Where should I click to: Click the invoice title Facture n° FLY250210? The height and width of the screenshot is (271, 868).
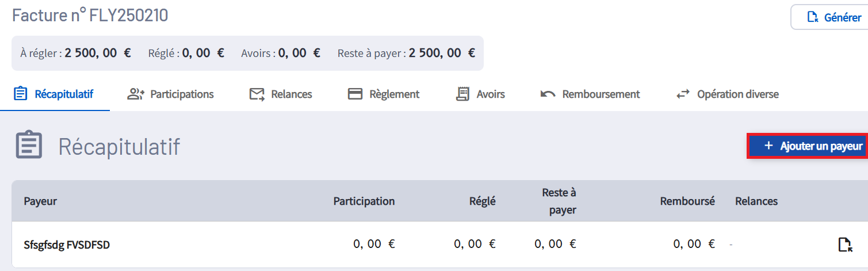pyautogui.click(x=90, y=16)
